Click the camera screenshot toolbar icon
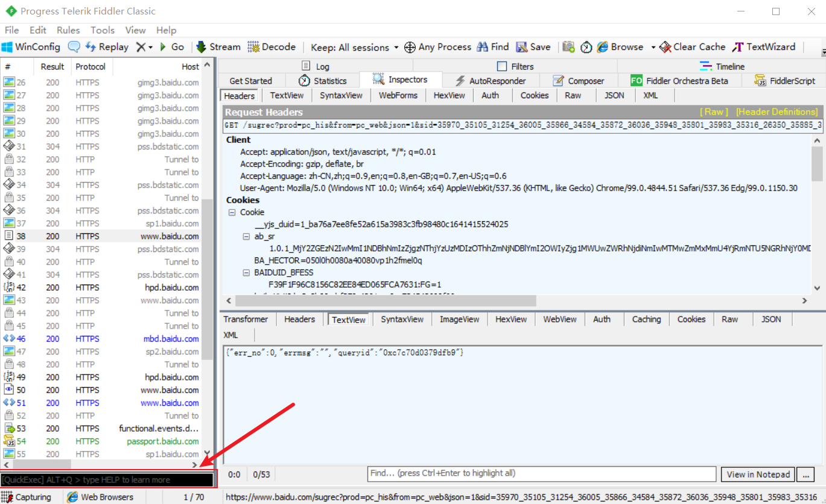 click(x=568, y=47)
